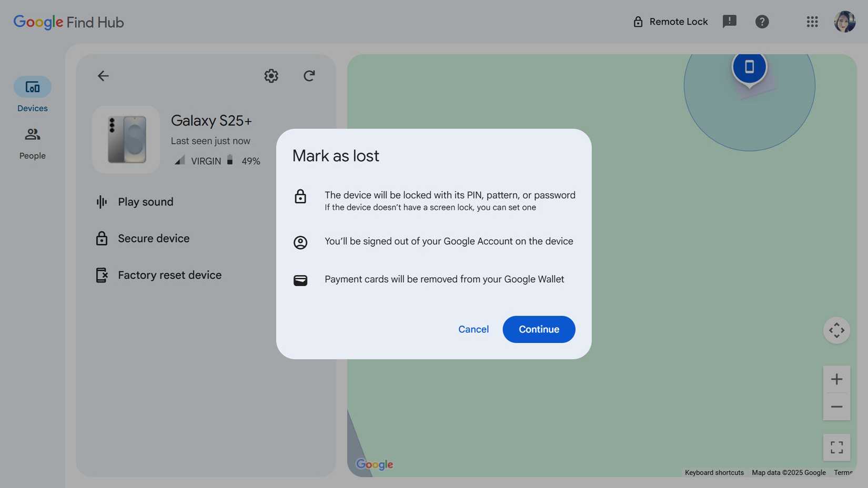The width and height of the screenshot is (868, 488).
Task: Open your Google account profile picture
Action: (x=845, y=22)
